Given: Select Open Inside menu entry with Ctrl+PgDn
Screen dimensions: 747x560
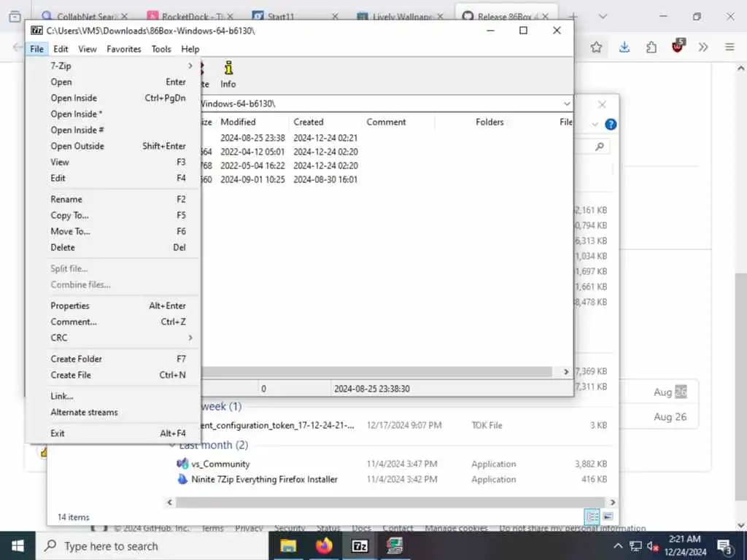Looking at the screenshot, I should 115,98.
